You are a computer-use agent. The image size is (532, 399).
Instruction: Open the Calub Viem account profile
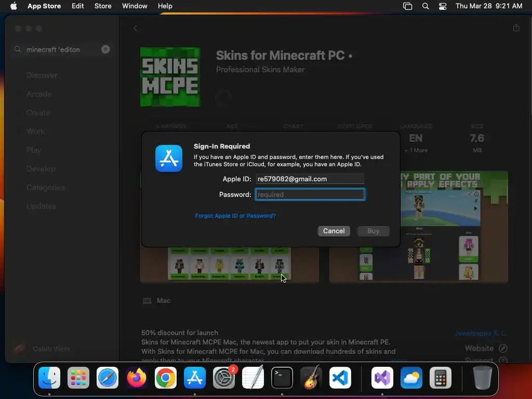click(x=42, y=349)
